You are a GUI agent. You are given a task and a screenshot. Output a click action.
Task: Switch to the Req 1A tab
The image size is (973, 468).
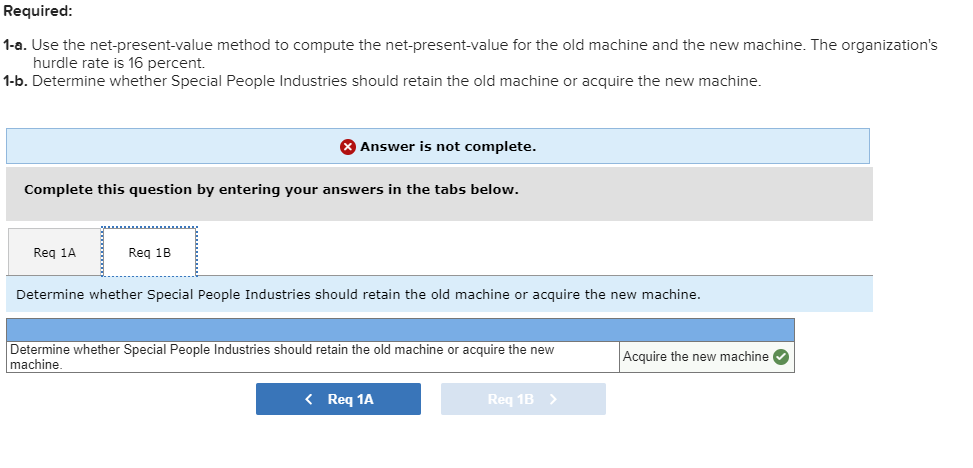click(x=55, y=252)
